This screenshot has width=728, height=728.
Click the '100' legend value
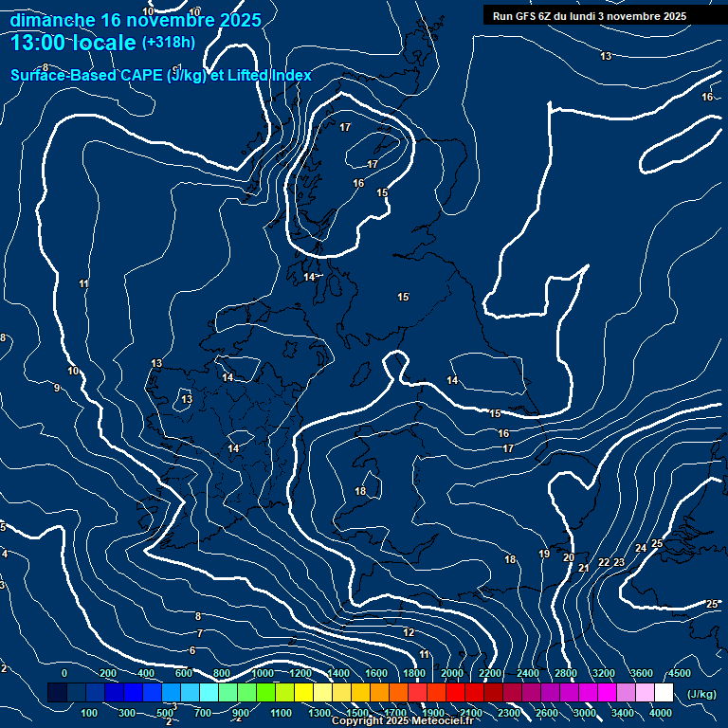(89, 713)
